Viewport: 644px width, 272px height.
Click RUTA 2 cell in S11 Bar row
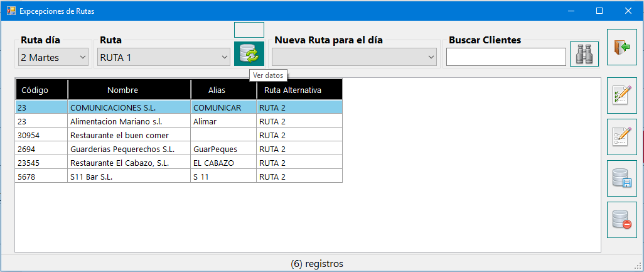coord(299,177)
